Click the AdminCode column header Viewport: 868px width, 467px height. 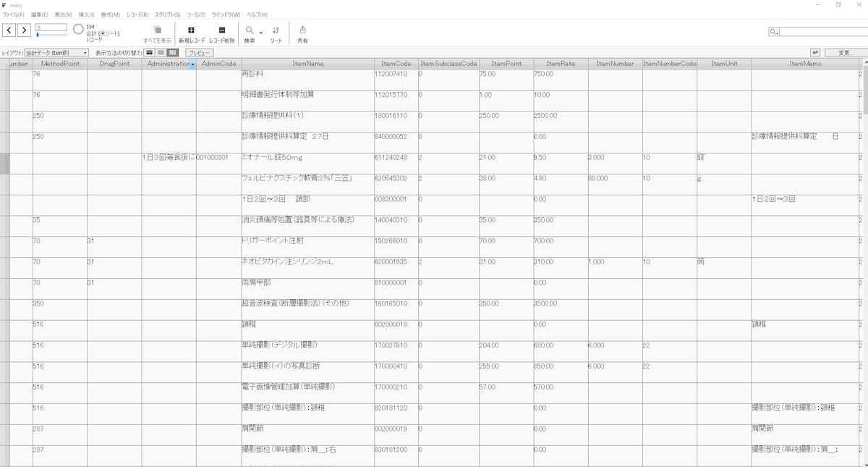[218, 64]
